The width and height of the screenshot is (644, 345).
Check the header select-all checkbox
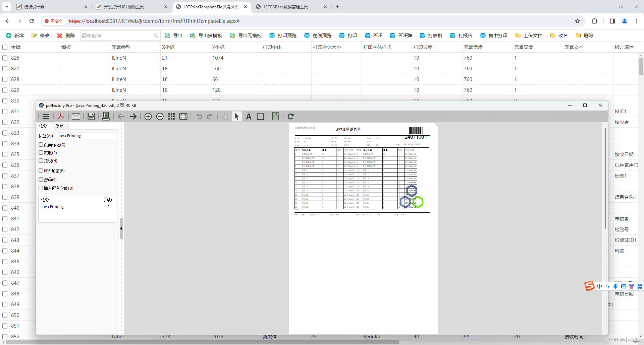click(x=5, y=47)
